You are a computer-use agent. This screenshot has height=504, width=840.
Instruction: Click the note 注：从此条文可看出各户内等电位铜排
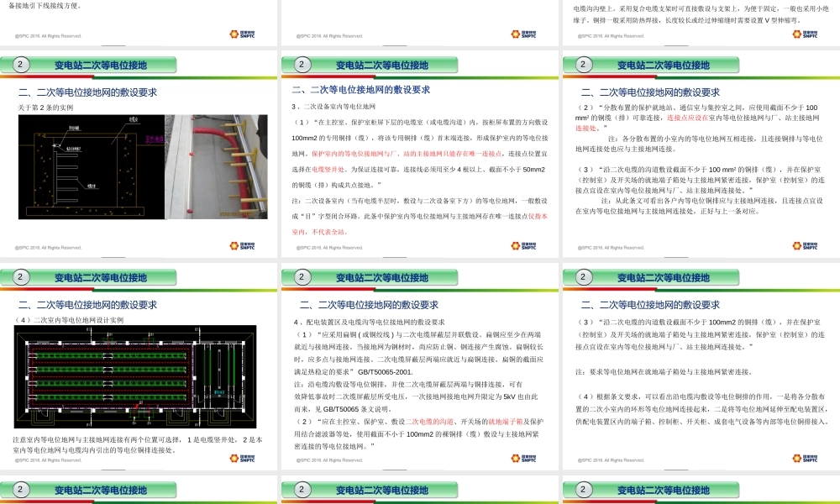[x=699, y=206]
